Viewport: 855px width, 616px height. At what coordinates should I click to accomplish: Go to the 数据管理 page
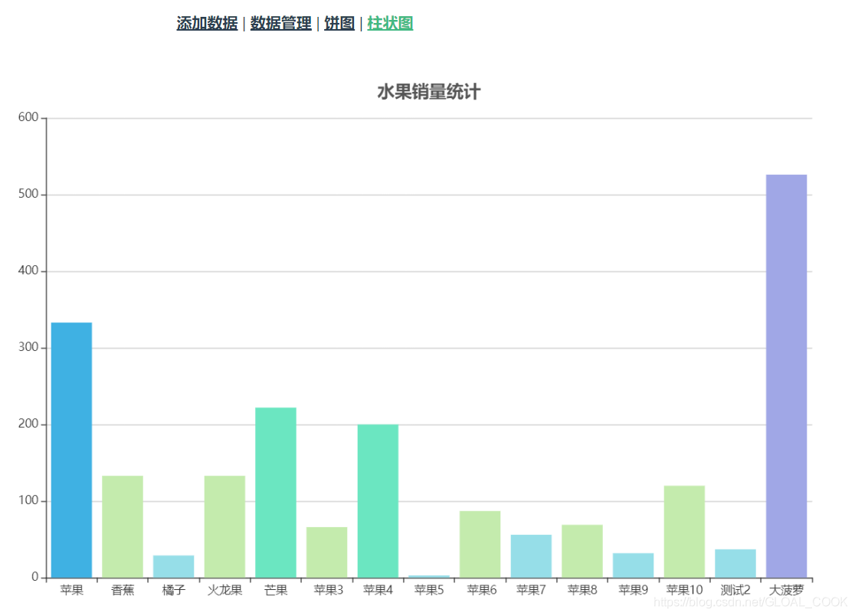point(281,24)
